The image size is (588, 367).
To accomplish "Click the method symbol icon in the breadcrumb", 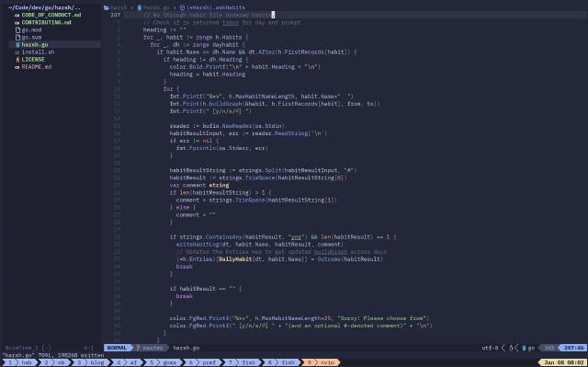I will point(182,7).
